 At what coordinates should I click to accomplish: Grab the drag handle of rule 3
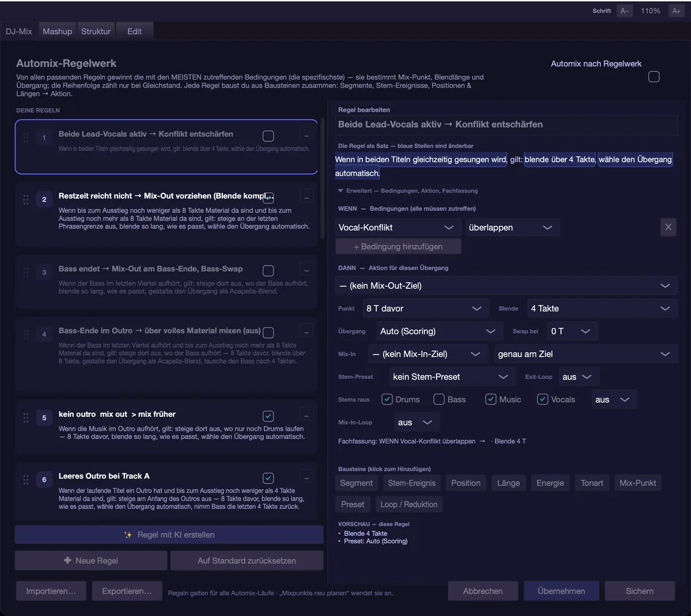(x=26, y=272)
